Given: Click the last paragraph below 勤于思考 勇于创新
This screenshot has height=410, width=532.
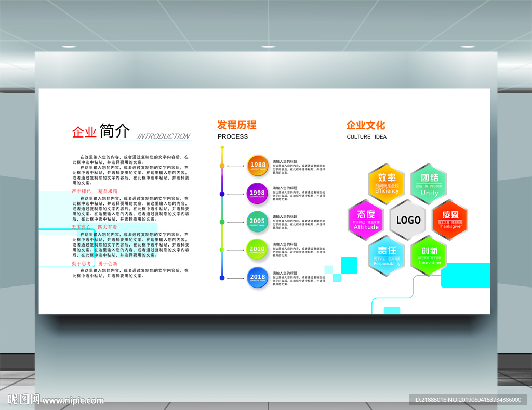Looking at the screenshot, I should tap(130, 273).
